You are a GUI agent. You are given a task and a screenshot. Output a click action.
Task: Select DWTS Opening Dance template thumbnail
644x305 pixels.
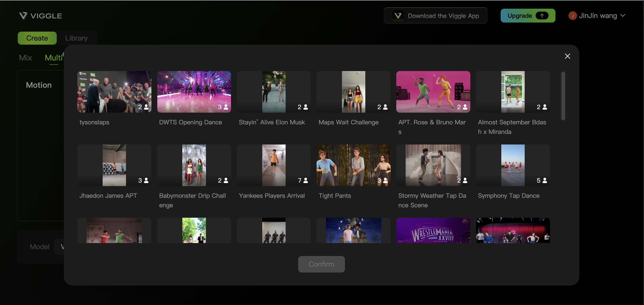[x=194, y=92]
